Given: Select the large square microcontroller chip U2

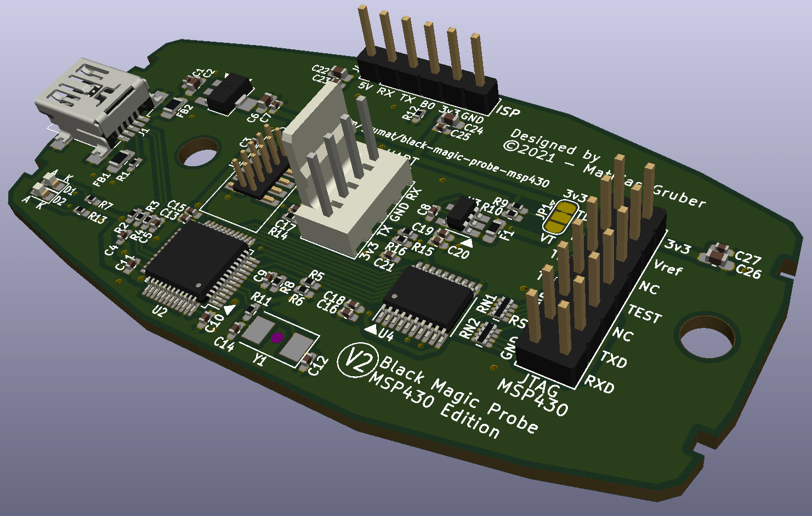Looking at the screenshot, I should click(x=198, y=262).
